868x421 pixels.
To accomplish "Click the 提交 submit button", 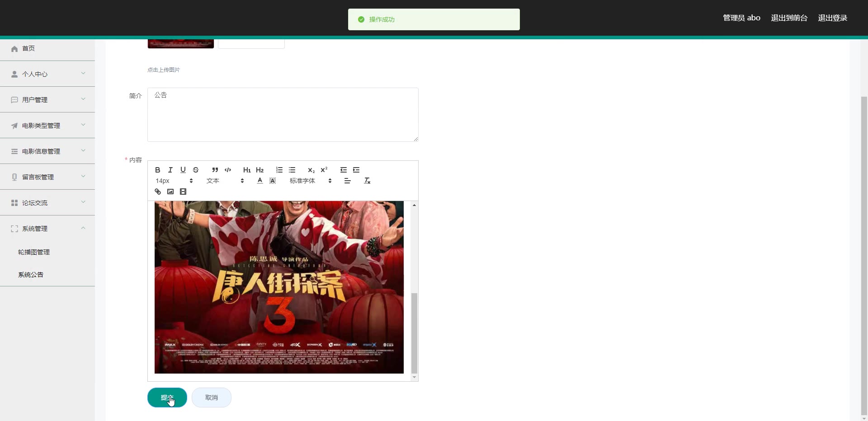I will coord(167,398).
